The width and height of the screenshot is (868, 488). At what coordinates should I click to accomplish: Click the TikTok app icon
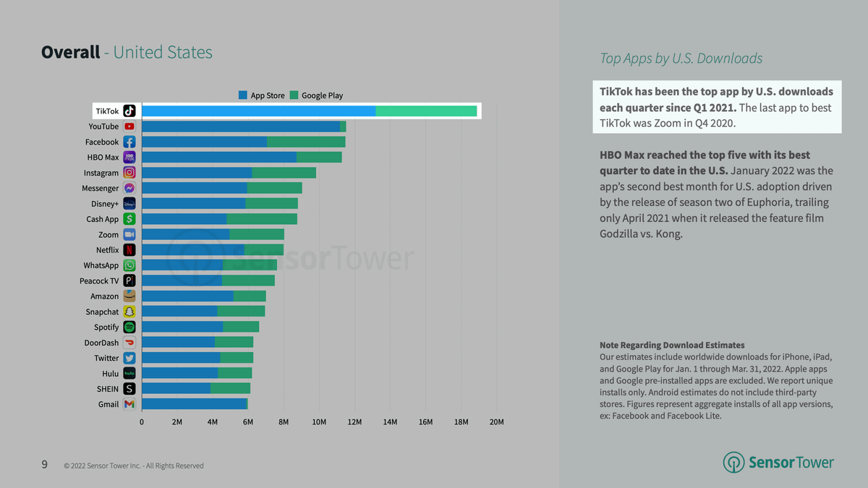[129, 111]
